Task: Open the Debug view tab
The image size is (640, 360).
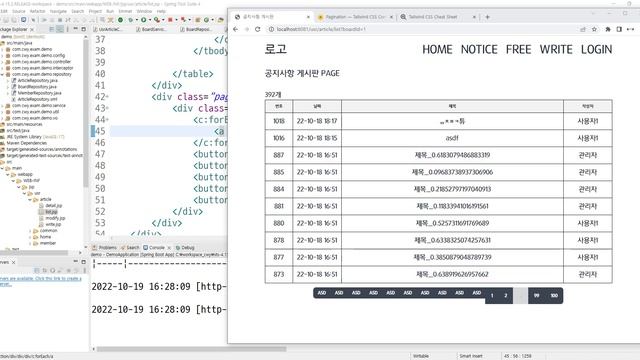Action: (185, 248)
